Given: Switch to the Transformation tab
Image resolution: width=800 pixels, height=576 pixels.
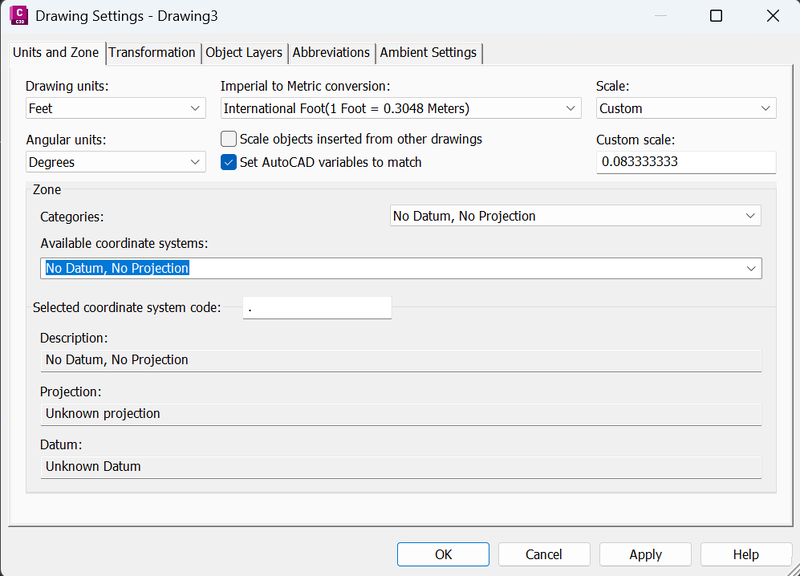Looking at the screenshot, I should (x=152, y=52).
